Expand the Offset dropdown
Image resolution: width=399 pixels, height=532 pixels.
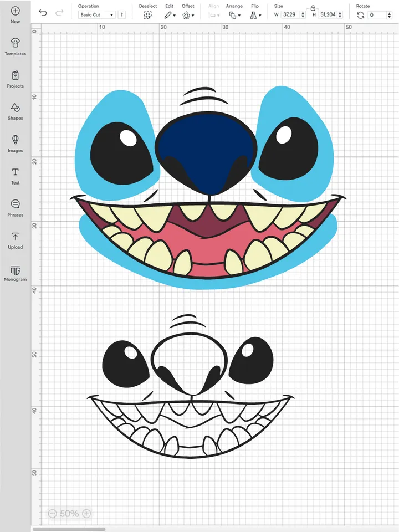(x=188, y=16)
